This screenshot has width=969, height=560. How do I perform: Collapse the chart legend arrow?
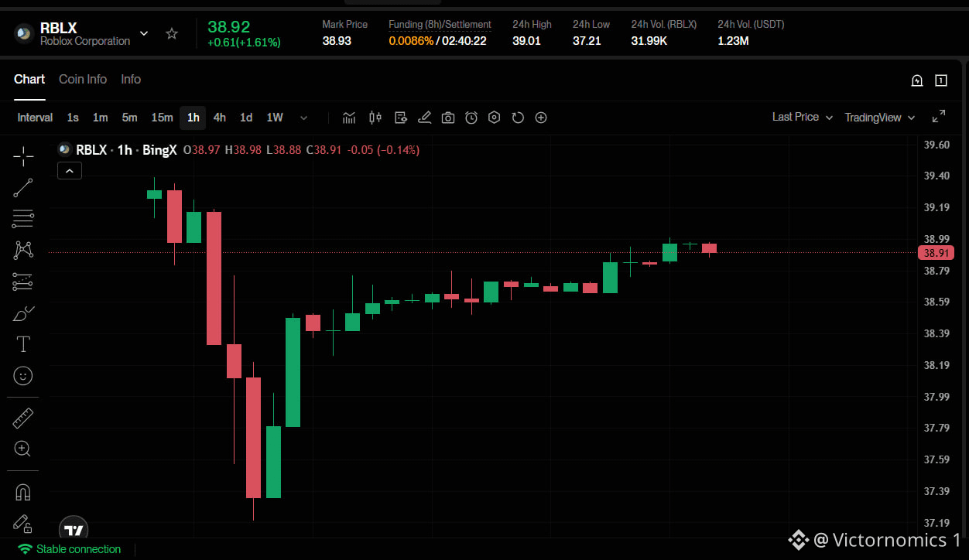point(70,171)
